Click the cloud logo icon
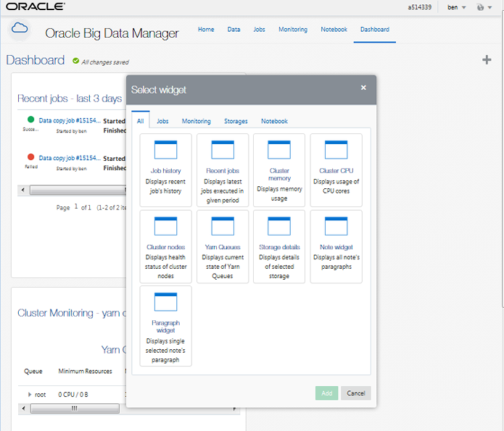Screen dimensions: 504x431 point(20,28)
